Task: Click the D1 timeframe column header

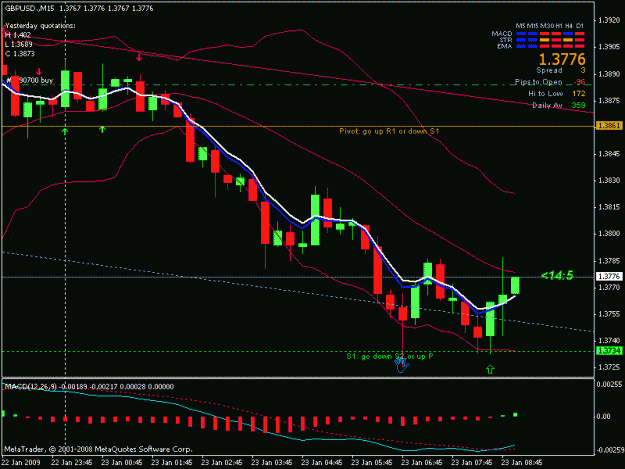Action: click(x=580, y=26)
